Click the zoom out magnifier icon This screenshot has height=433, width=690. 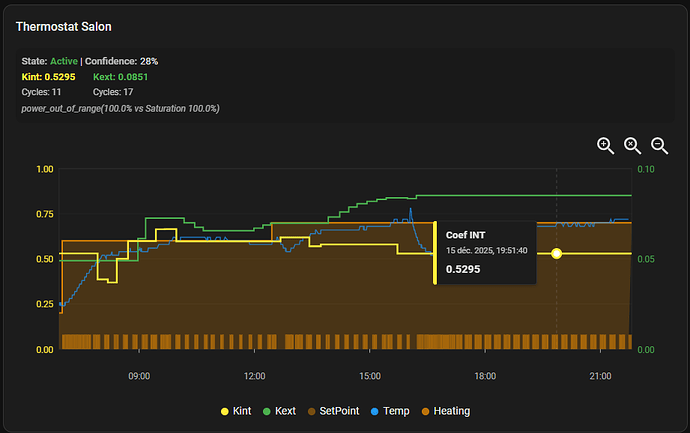pos(659,145)
